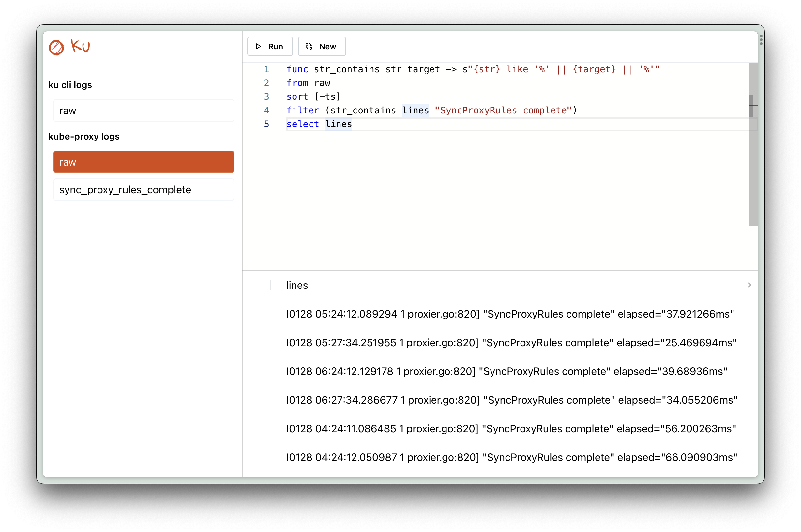
Task: Click the sort keyword on line 3
Action: 297,97
